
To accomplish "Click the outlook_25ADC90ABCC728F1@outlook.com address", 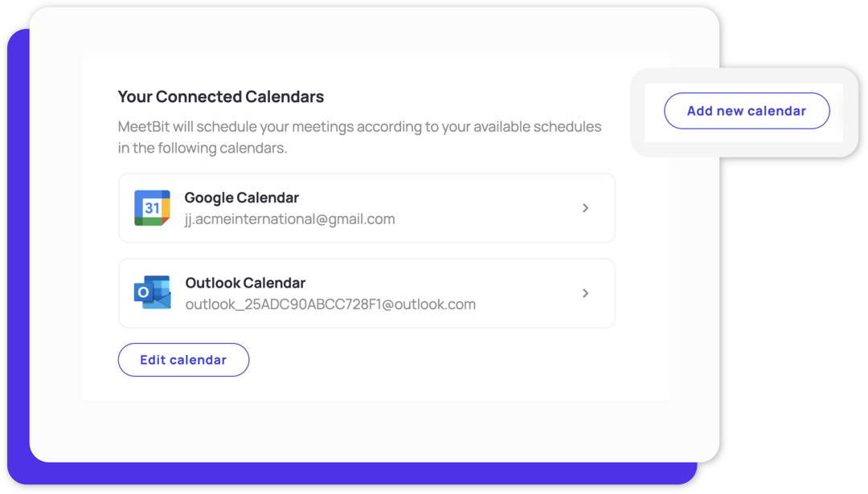I will (330, 304).
